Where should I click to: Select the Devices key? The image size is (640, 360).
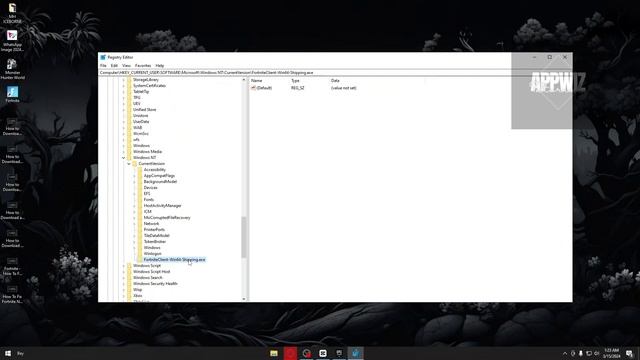click(x=151, y=188)
